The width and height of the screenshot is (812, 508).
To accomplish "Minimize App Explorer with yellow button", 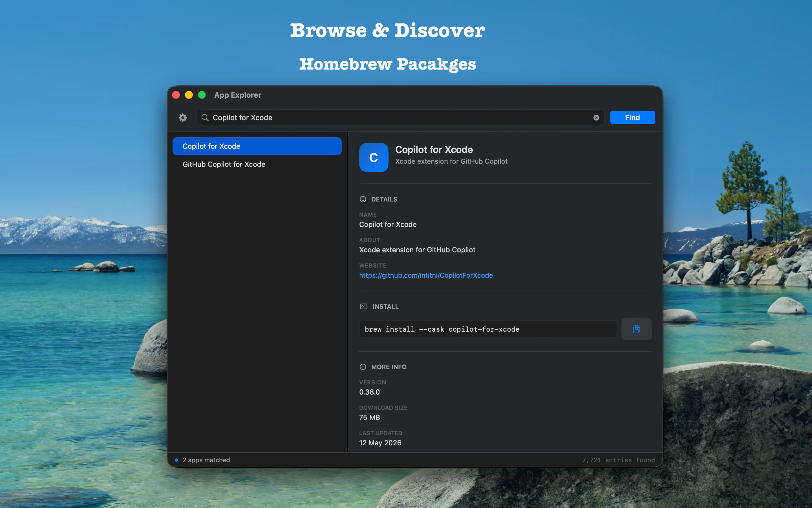I will pyautogui.click(x=189, y=95).
